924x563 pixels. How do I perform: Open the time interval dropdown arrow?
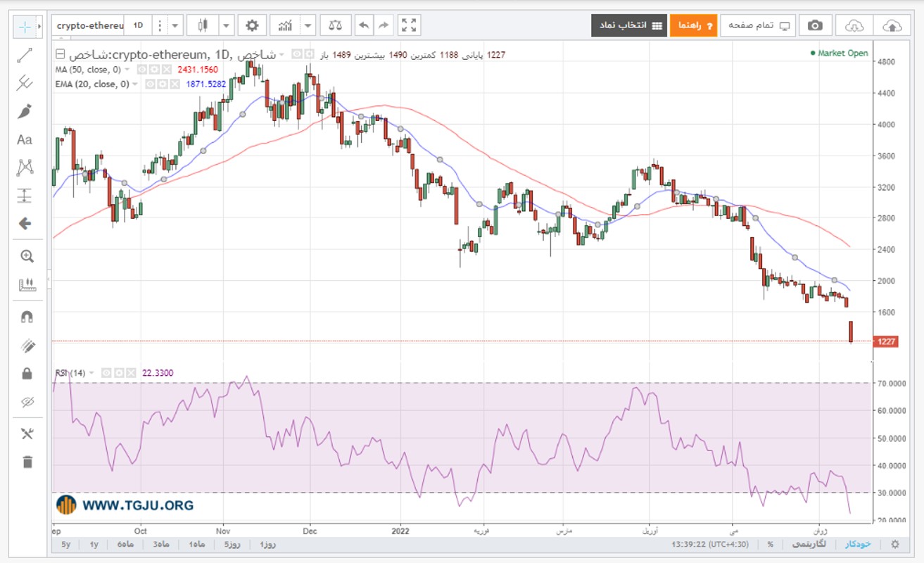175,26
